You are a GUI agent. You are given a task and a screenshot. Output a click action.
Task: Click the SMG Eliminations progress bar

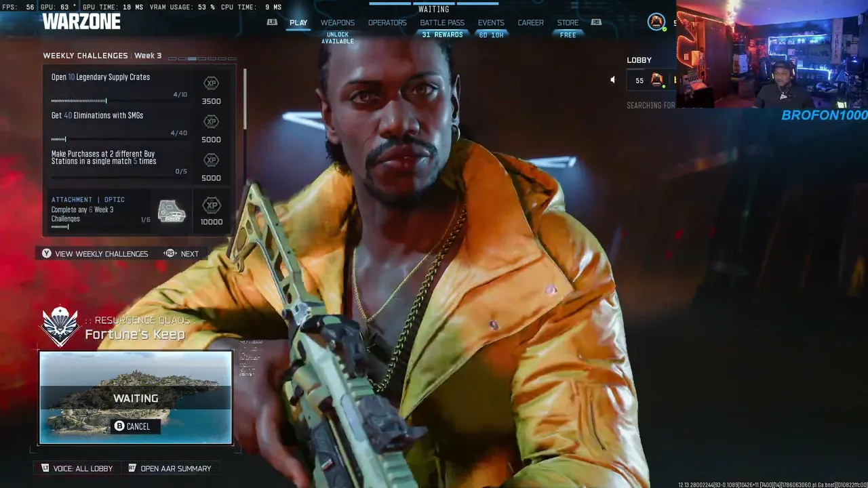point(119,139)
